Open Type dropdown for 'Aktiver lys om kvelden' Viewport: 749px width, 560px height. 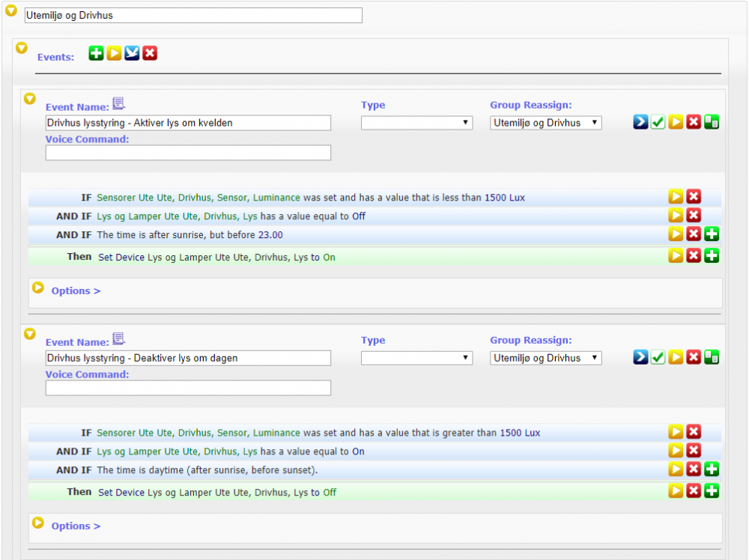(x=416, y=123)
